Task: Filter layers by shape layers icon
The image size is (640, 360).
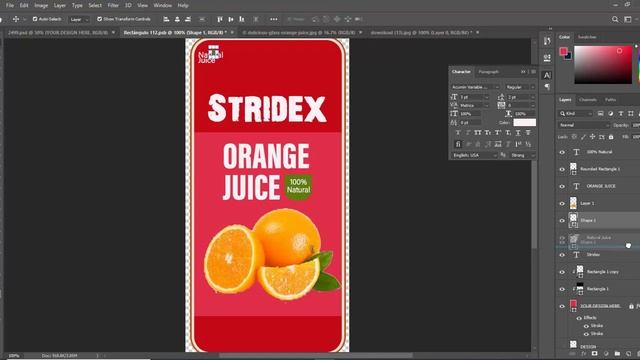Action: [631, 113]
